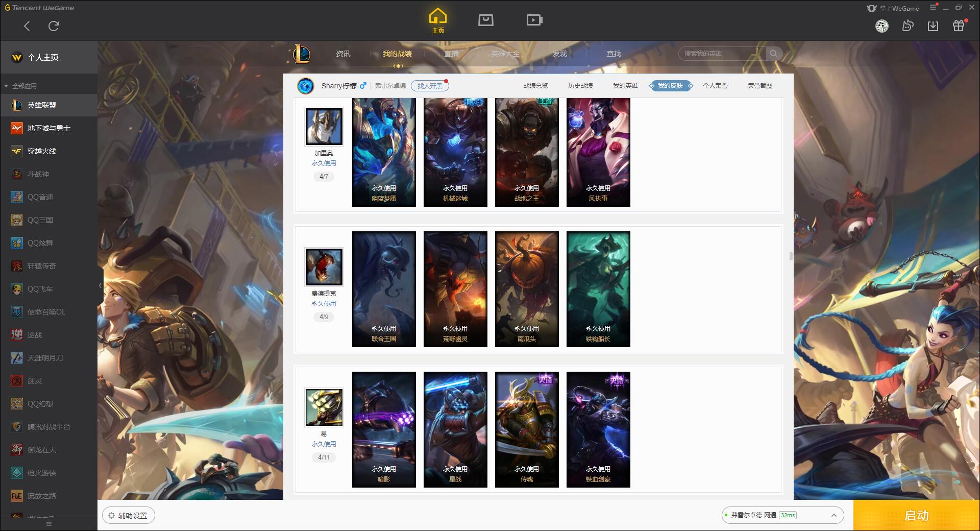Screen dimensions: 980x531
Task: Open the store bag icon in top bar
Action: pyautogui.click(x=486, y=20)
